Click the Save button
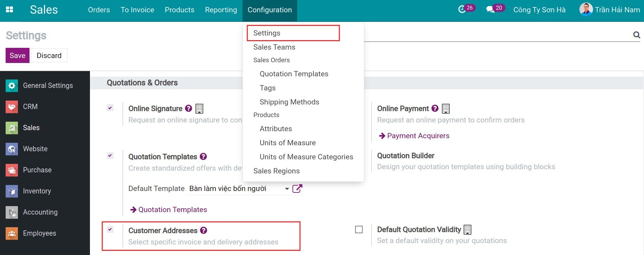Screen dimensions: 644x255 pos(17,56)
